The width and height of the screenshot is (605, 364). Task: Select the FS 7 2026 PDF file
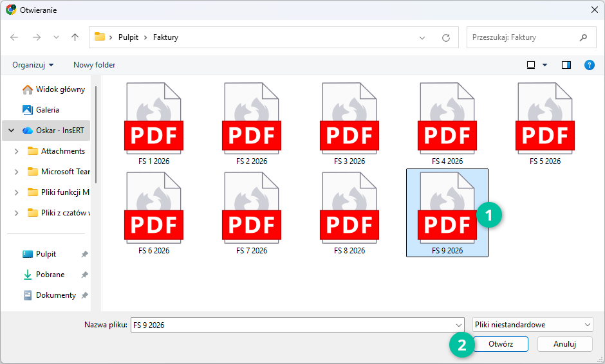pyautogui.click(x=252, y=212)
